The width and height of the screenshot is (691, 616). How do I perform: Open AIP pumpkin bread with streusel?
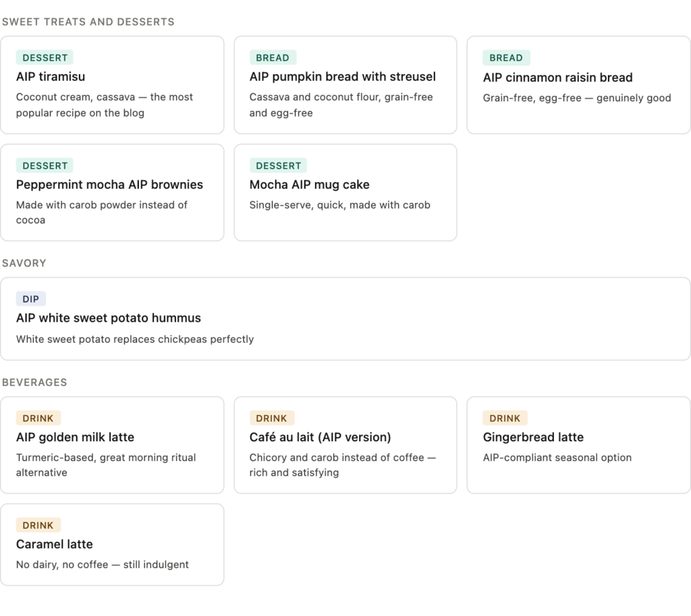pyautogui.click(x=342, y=77)
